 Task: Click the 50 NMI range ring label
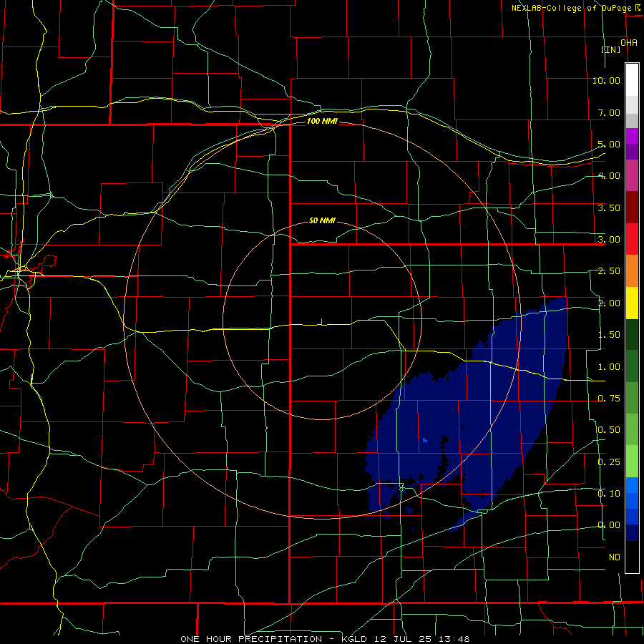coord(322,220)
